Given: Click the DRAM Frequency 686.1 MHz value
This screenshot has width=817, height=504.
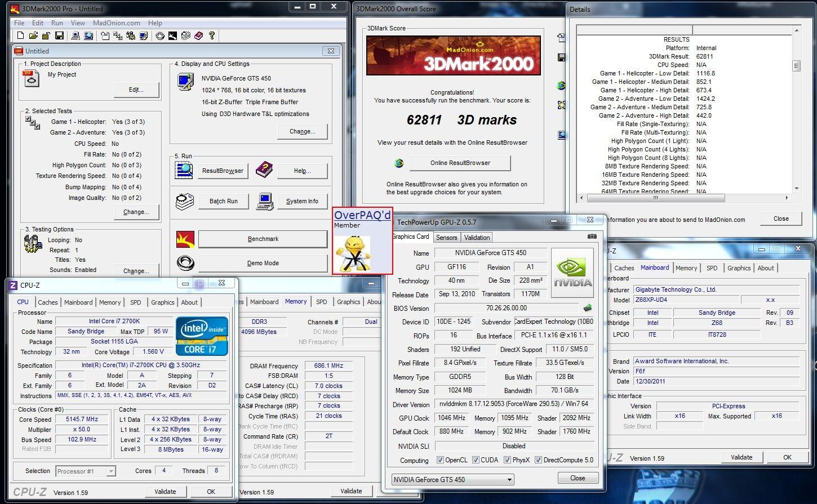Looking at the screenshot, I should pyautogui.click(x=329, y=365).
